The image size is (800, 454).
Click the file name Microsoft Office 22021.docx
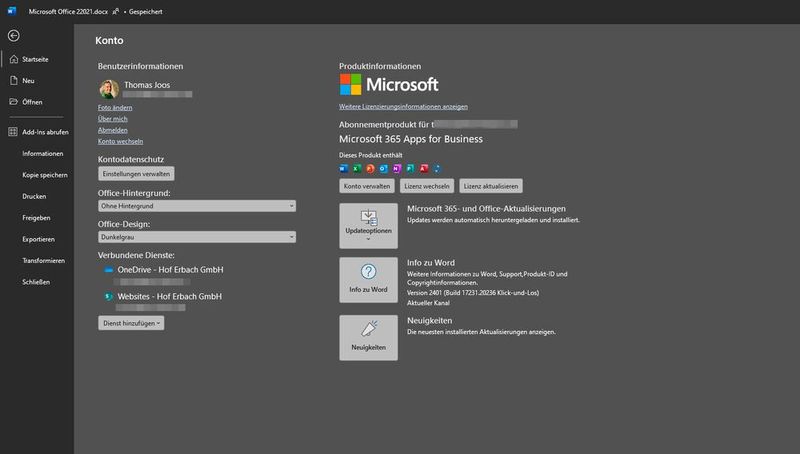[x=68, y=11]
